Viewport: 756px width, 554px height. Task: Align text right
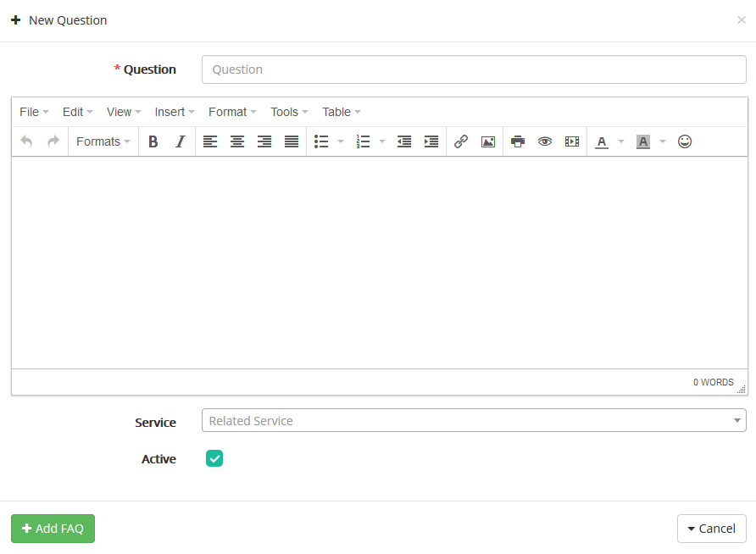(264, 141)
